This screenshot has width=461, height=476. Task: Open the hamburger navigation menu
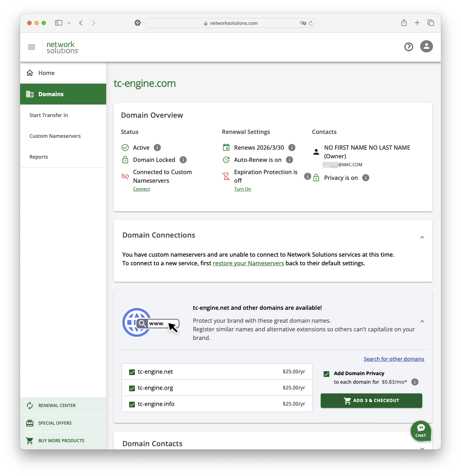coord(32,47)
